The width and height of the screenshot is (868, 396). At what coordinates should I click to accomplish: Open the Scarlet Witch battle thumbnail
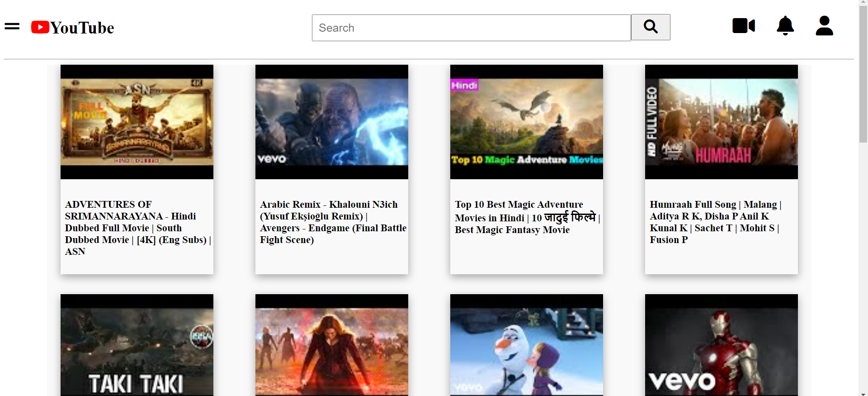point(332,345)
